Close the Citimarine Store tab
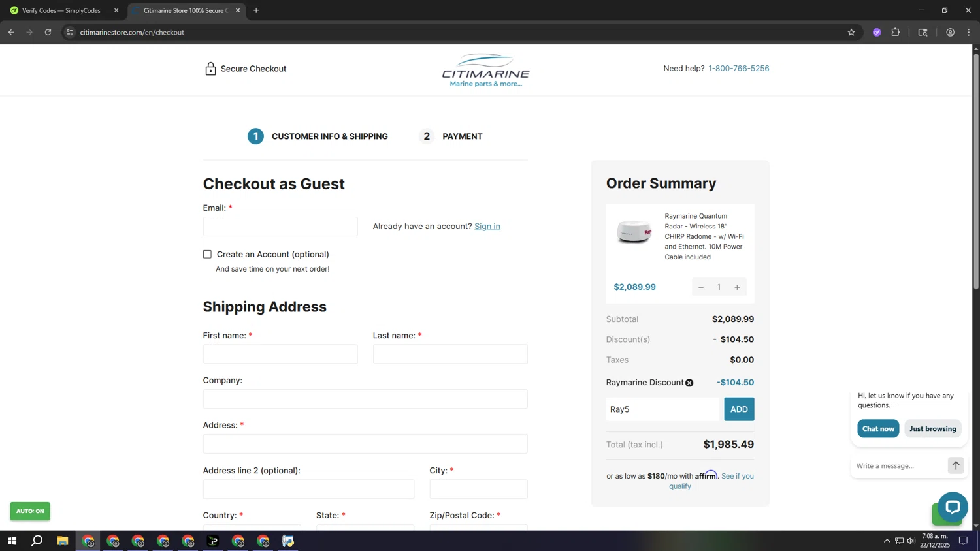The width and height of the screenshot is (980, 551). click(238, 10)
